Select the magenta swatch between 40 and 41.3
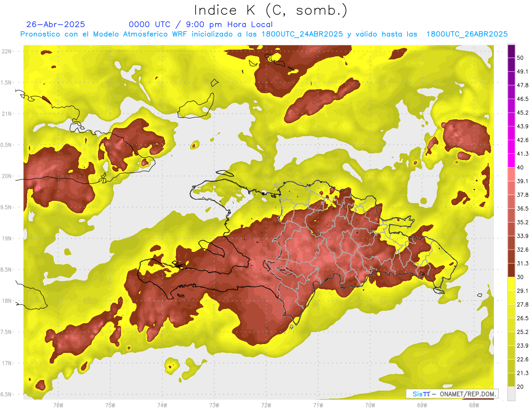 click(x=511, y=160)
